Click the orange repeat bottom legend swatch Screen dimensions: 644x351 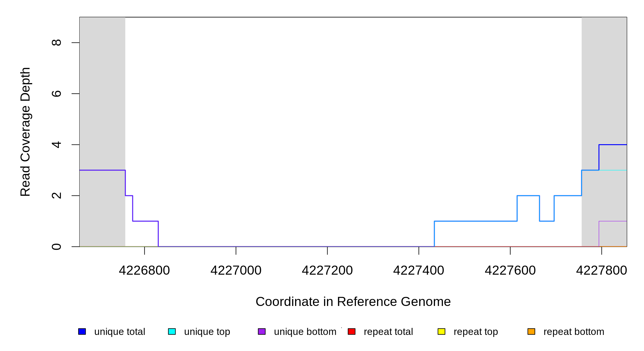531,331
